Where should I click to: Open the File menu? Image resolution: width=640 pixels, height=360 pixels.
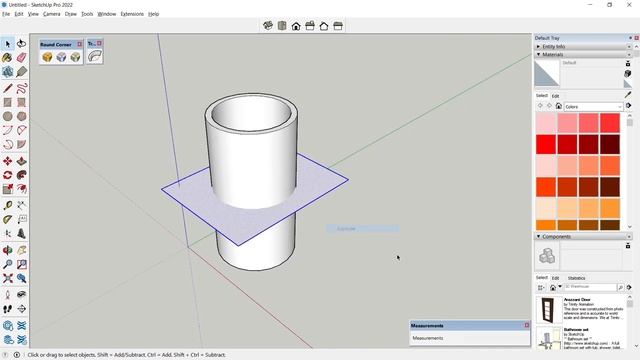tap(6, 14)
